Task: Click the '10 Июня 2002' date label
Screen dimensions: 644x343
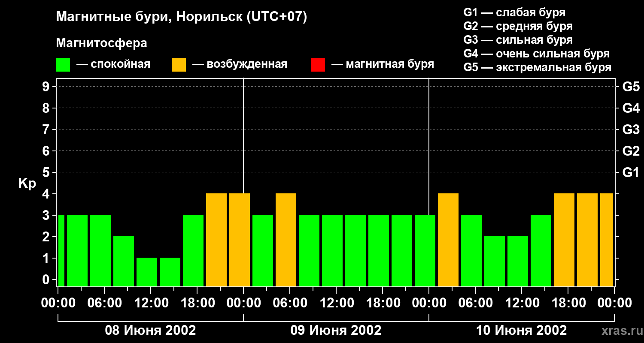Action: pos(522,331)
